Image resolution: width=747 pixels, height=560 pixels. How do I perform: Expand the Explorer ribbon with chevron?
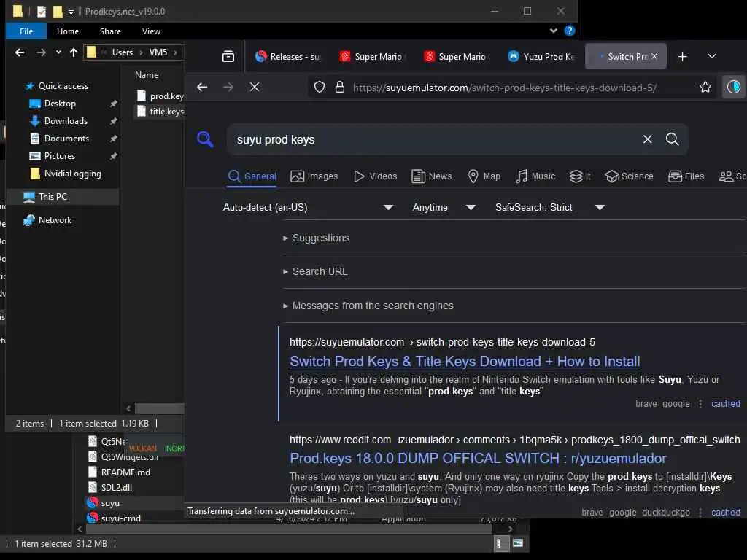coord(553,31)
